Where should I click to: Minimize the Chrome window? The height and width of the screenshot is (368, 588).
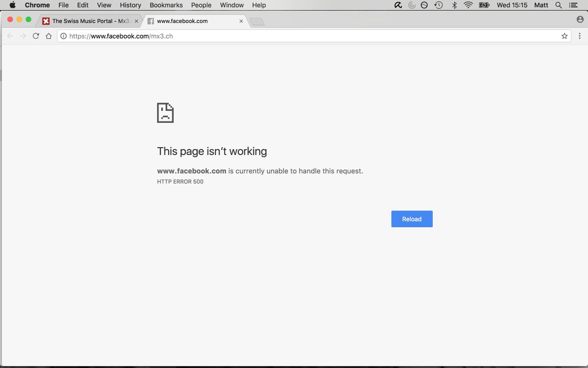pos(19,19)
